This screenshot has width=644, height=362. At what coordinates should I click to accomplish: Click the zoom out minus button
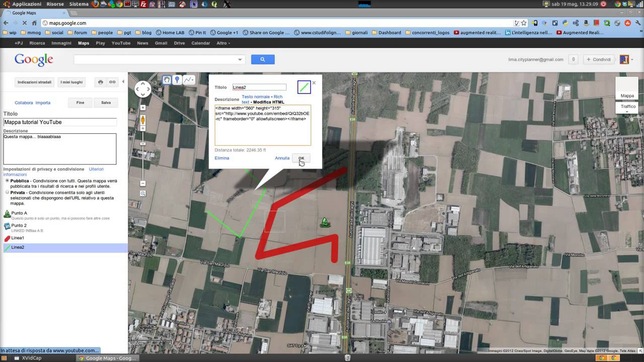coord(143,184)
